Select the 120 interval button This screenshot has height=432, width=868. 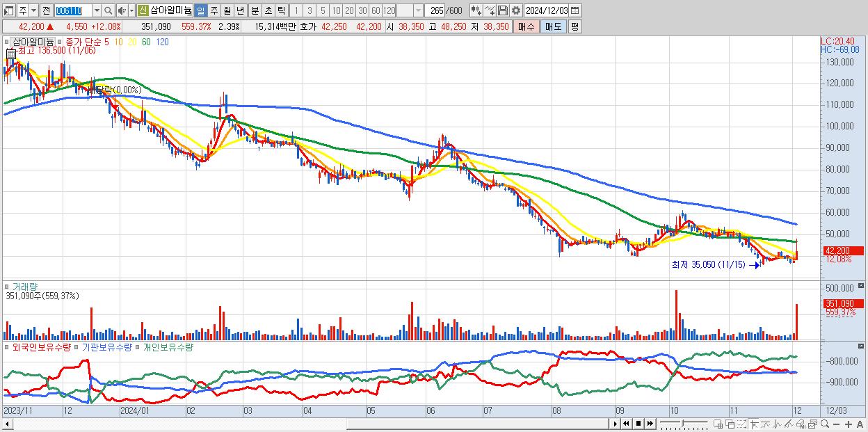pyautogui.click(x=389, y=10)
